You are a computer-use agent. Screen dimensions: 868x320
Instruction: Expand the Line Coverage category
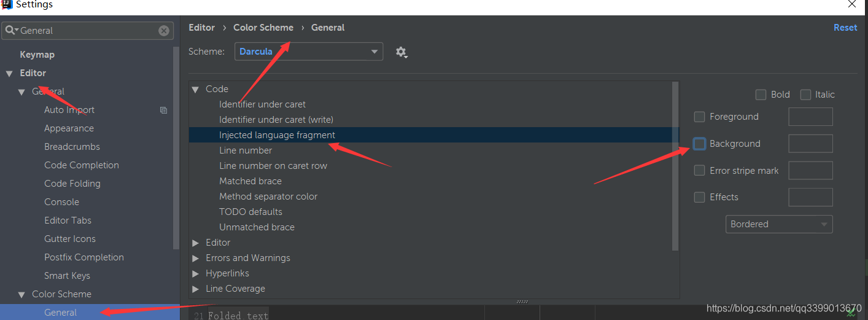click(195, 289)
